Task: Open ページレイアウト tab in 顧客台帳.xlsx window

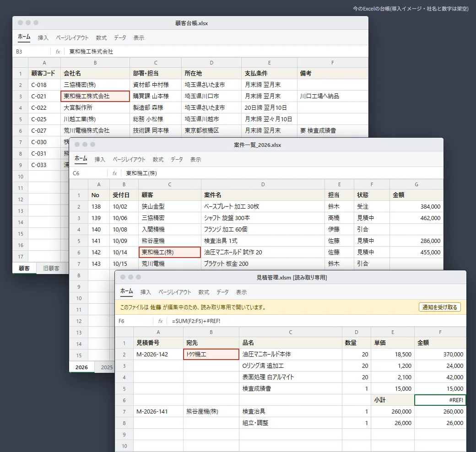Action: coord(72,38)
